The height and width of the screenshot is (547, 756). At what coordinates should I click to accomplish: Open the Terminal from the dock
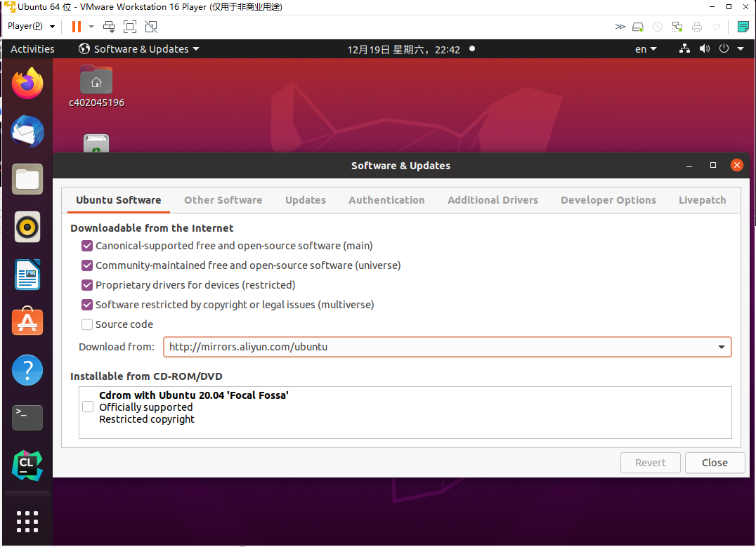pyautogui.click(x=27, y=417)
